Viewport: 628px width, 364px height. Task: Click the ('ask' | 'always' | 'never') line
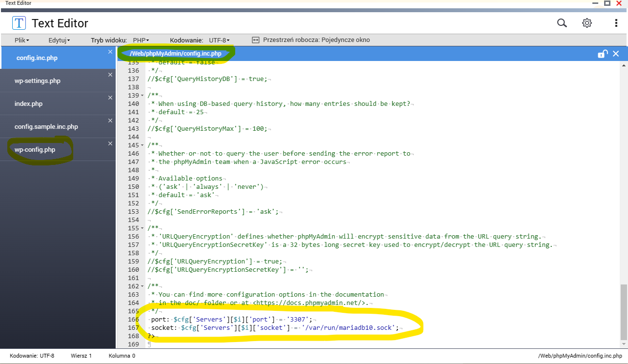coord(208,187)
